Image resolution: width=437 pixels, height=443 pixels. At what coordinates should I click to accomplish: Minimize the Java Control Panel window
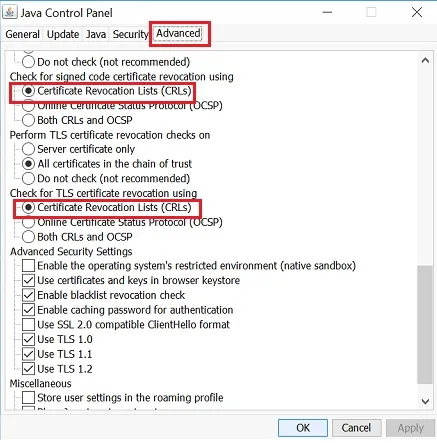327,13
